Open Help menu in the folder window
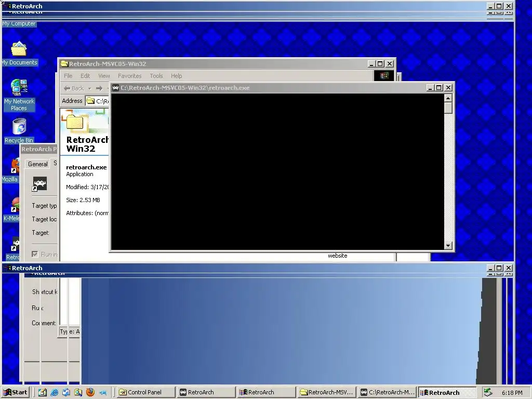 (x=177, y=76)
